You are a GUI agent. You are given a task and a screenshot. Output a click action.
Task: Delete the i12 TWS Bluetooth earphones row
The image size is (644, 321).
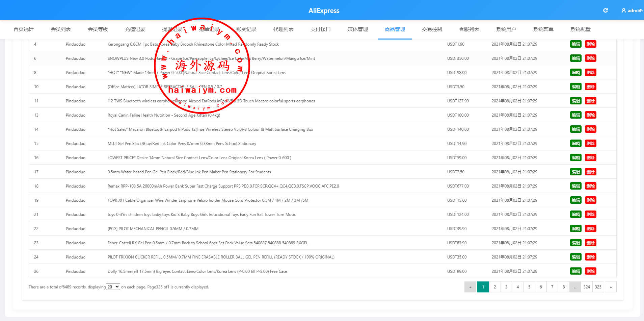(591, 101)
